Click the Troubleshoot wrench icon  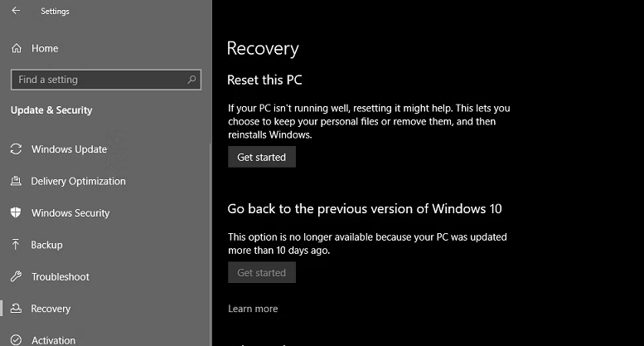tap(16, 276)
